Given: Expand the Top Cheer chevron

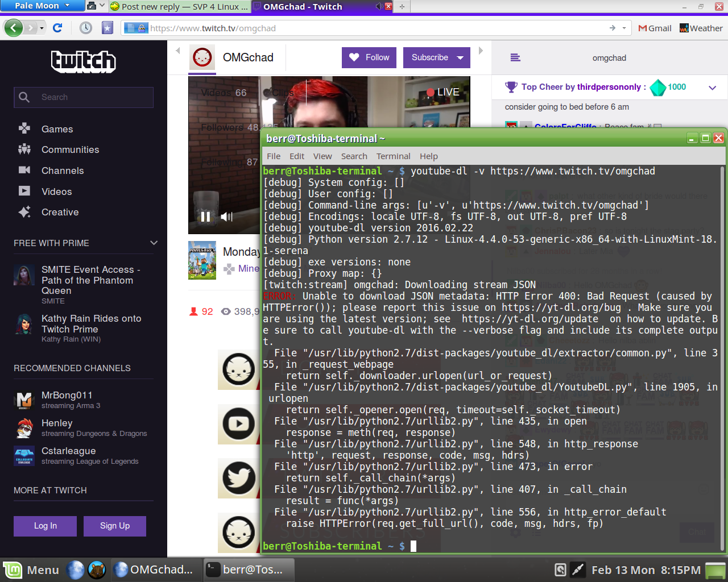Looking at the screenshot, I should tap(712, 88).
